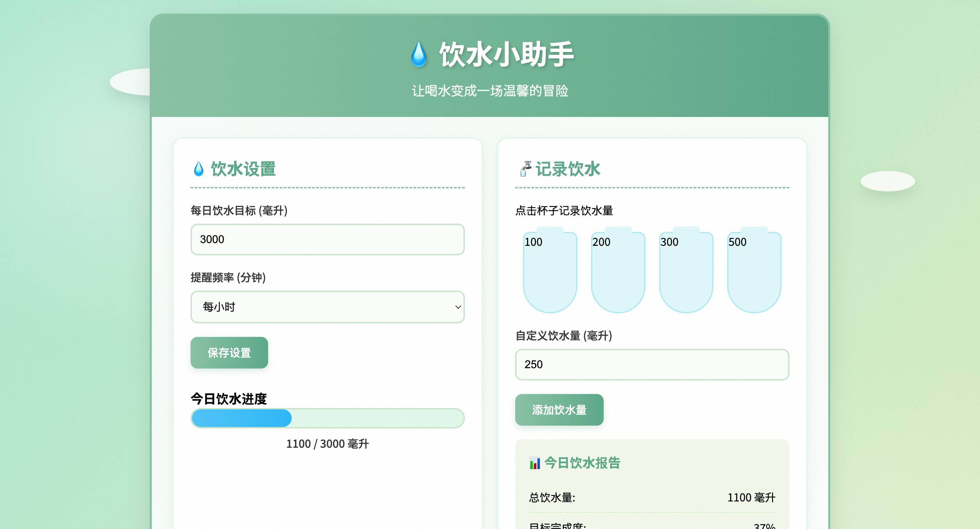Tap the 300 ml cup
The width and height of the screenshot is (980, 529).
coord(686,270)
